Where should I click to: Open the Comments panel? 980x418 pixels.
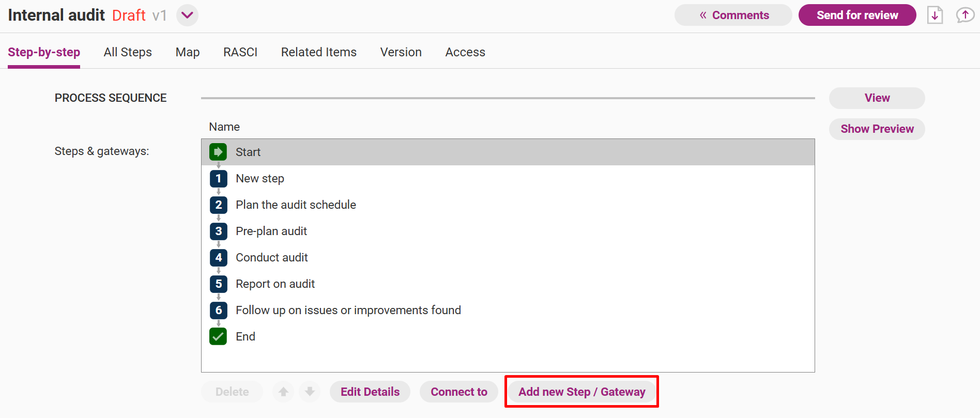733,15
